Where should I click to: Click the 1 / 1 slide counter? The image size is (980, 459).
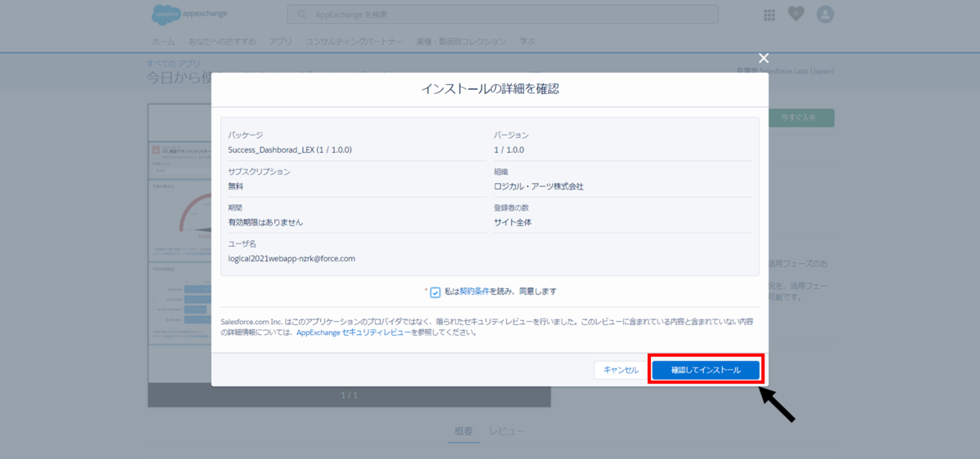350,395
